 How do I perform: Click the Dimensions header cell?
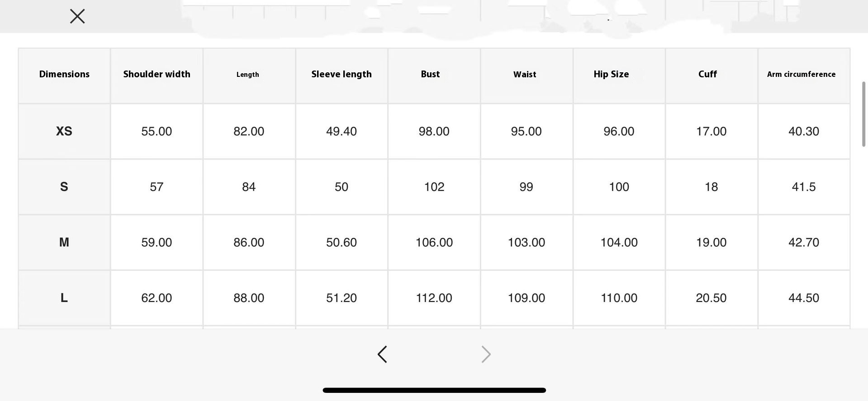(x=64, y=75)
